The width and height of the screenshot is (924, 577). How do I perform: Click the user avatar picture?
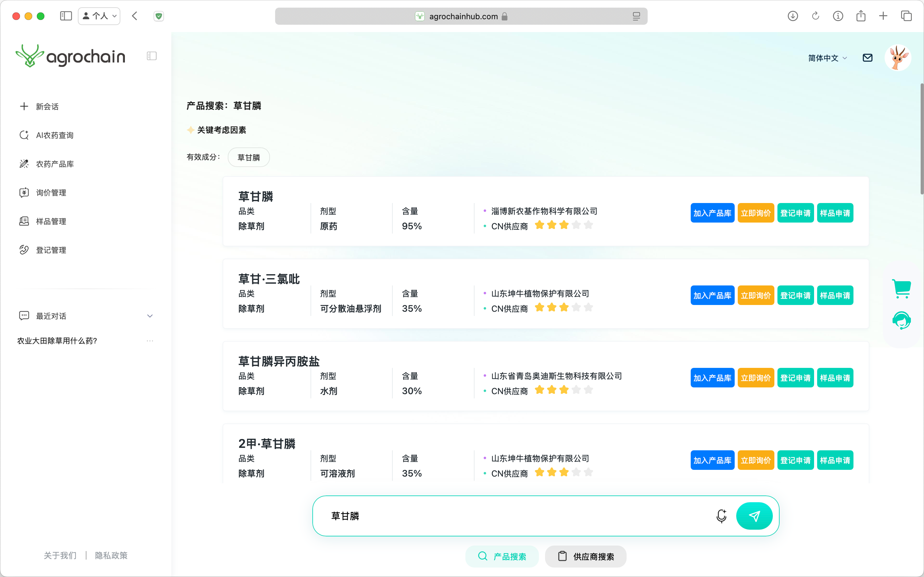point(898,58)
